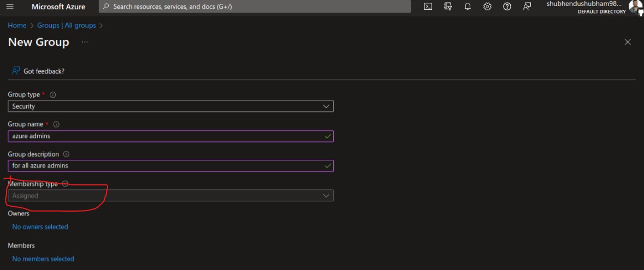Open the No members selected link
This screenshot has width=644, height=270.
coord(43,259)
